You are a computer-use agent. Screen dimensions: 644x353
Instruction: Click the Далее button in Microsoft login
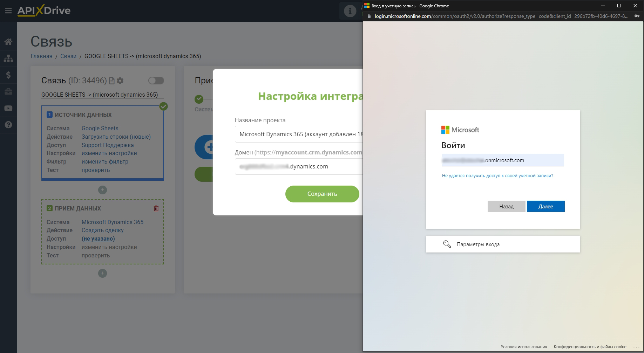click(545, 206)
